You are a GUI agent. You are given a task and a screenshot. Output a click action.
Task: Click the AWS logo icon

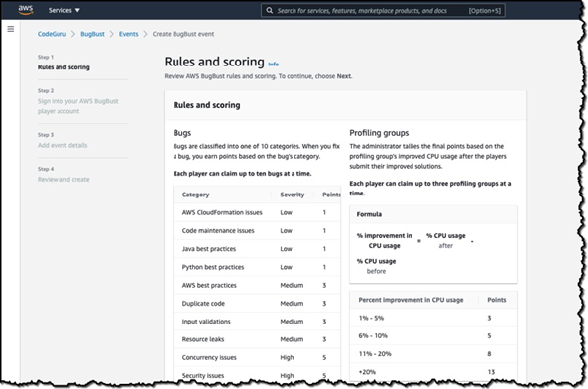26,10
